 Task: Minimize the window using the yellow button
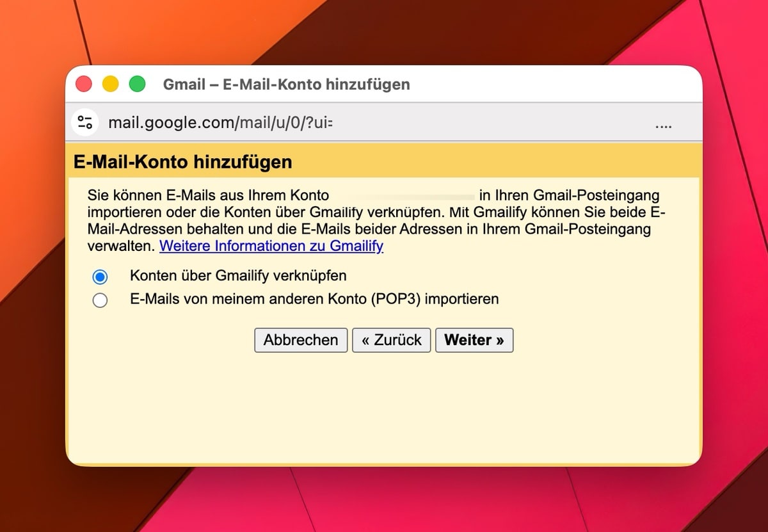click(111, 84)
